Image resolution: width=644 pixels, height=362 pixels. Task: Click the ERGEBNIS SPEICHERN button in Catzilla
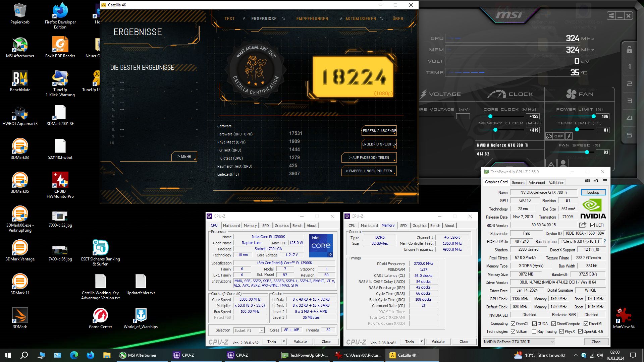click(379, 144)
